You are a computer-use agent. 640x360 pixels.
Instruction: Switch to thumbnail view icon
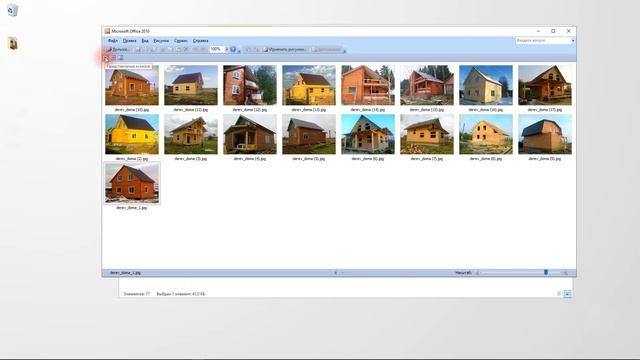[107, 58]
